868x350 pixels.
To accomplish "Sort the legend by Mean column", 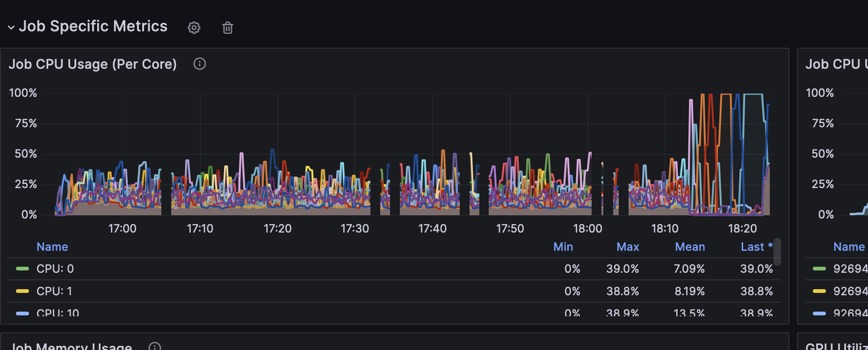I will (690, 247).
